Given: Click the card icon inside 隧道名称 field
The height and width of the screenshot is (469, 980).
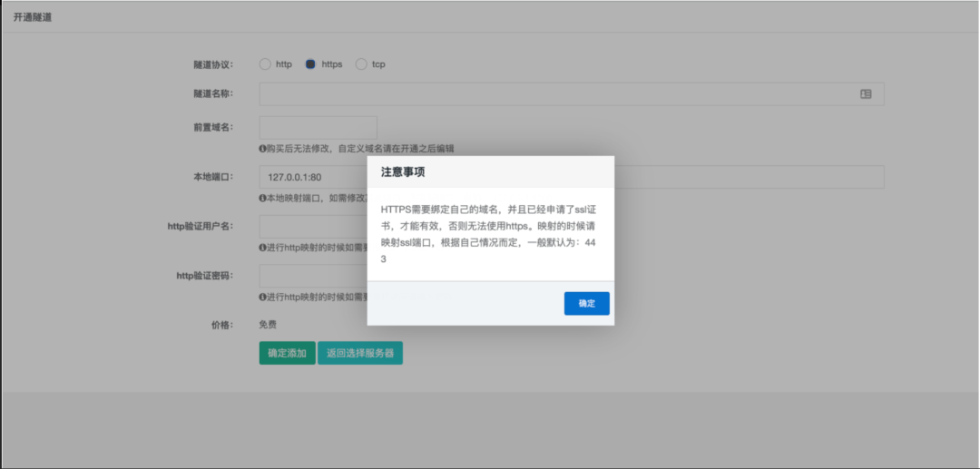Looking at the screenshot, I should (866, 94).
